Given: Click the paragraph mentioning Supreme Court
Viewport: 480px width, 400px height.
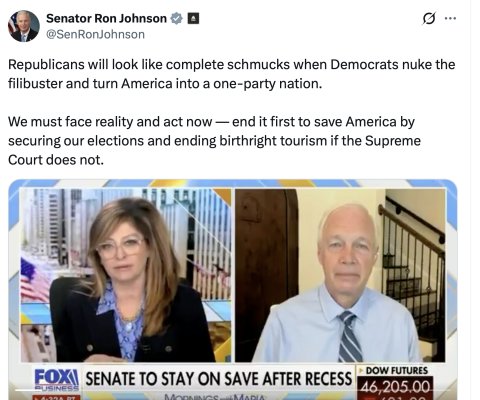Looking at the screenshot, I should click(x=214, y=141).
